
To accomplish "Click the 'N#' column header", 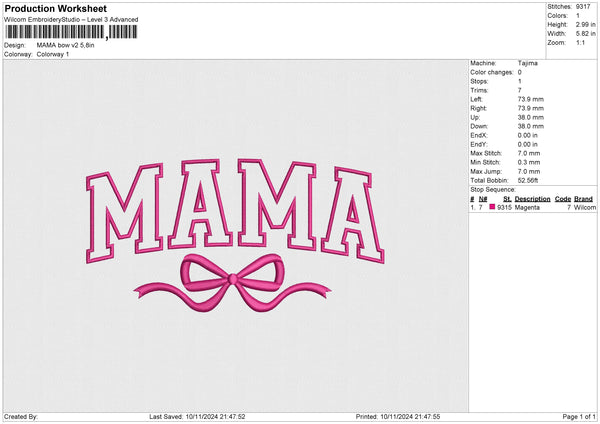I will [483, 199].
